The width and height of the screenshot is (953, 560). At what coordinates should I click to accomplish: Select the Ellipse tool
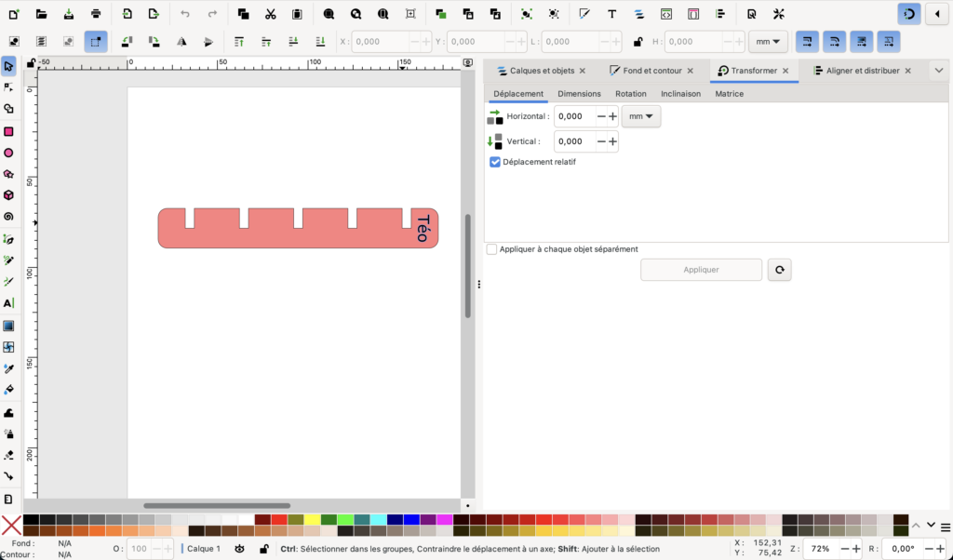[8, 153]
